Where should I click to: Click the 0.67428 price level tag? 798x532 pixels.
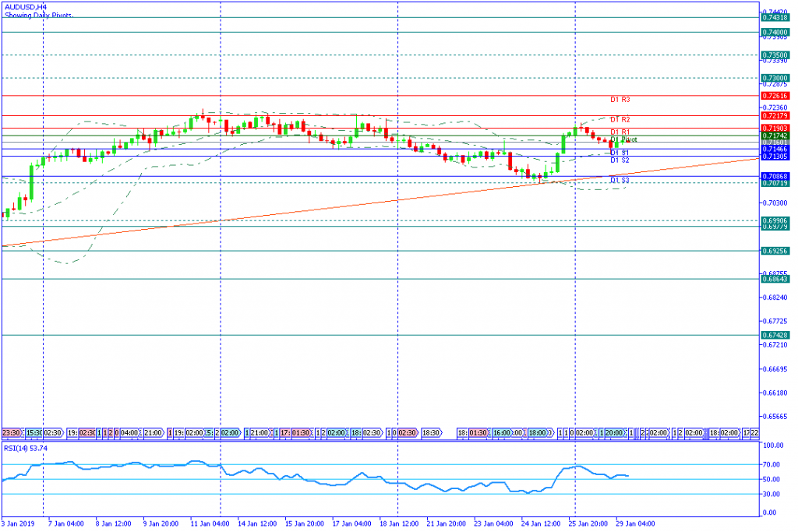tap(775, 335)
